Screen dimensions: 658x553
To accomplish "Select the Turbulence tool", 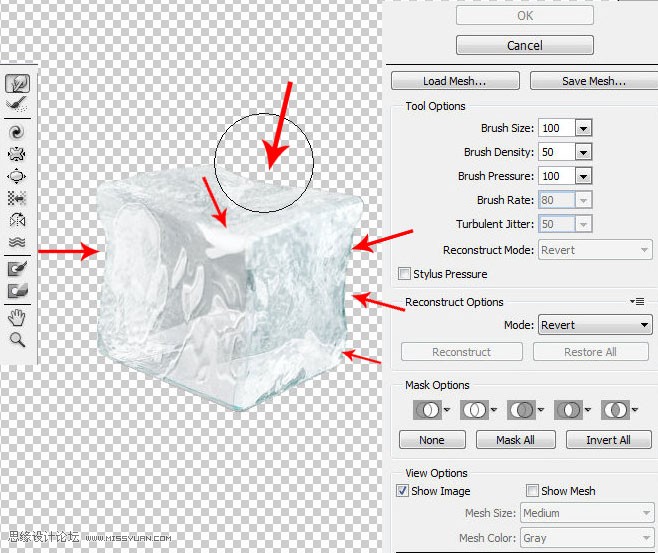I will (17, 242).
